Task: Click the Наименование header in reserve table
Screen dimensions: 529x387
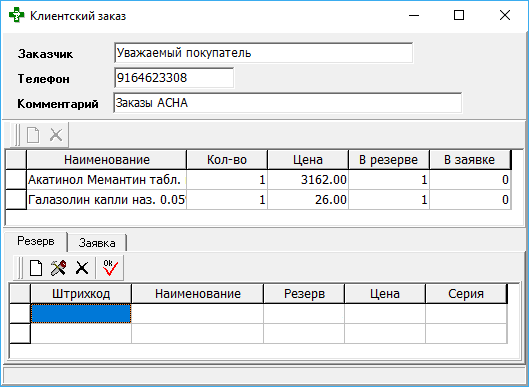Action: [197, 294]
